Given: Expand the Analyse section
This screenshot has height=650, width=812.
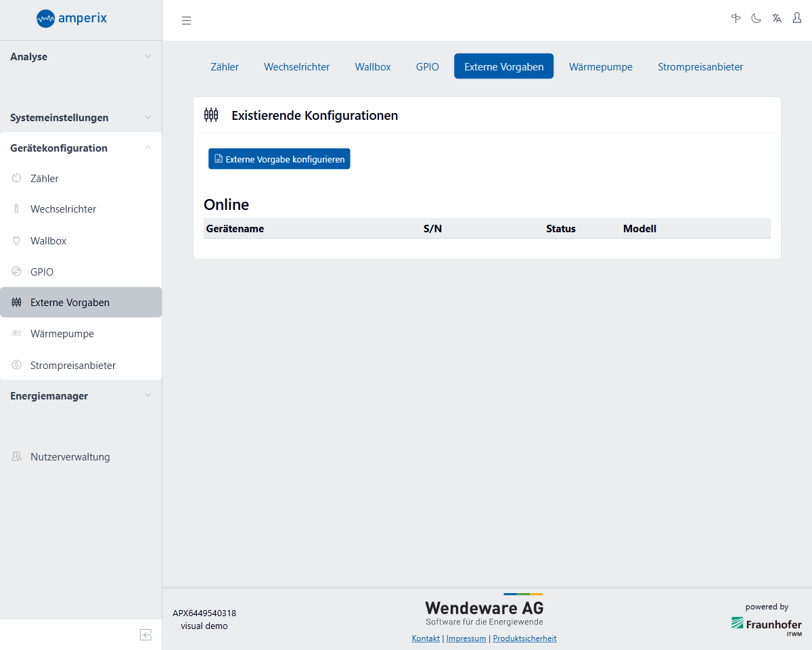Looking at the screenshot, I should [81, 57].
